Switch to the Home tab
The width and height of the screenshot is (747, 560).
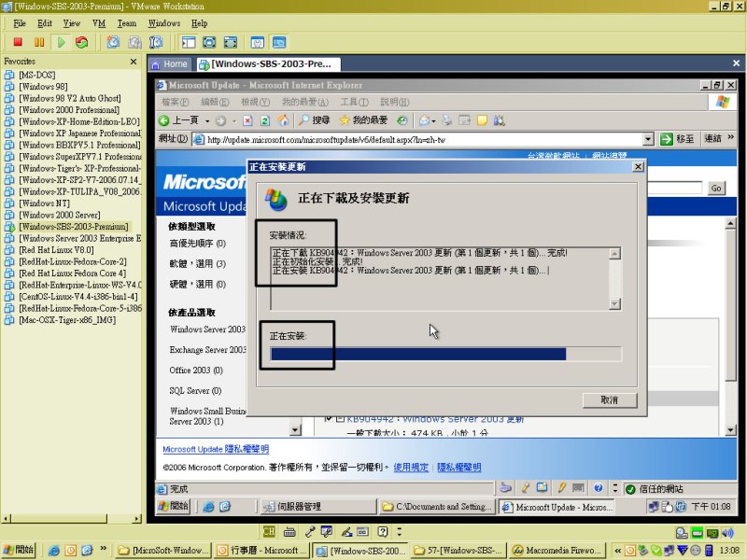click(170, 64)
